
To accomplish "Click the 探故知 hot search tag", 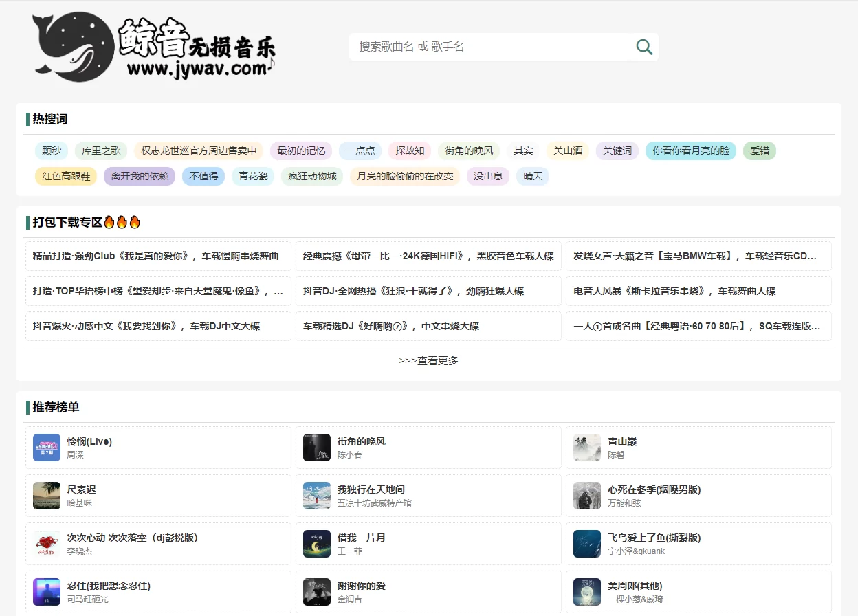I will click(x=409, y=150).
